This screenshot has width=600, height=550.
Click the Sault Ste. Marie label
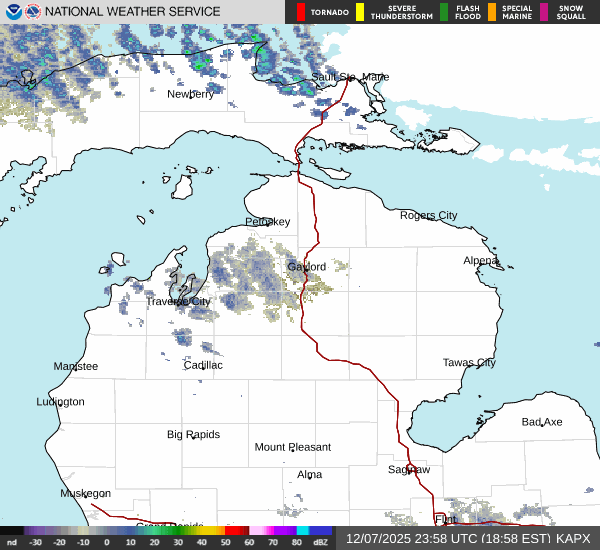point(349,77)
